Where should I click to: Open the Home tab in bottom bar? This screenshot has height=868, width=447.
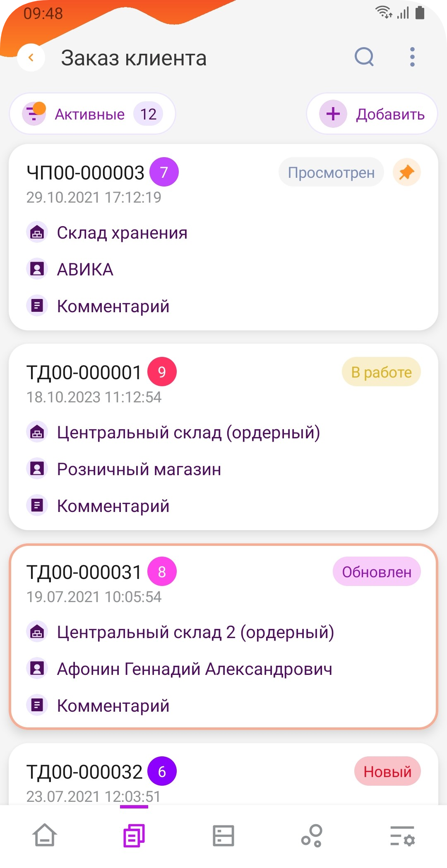pyautogui.click(x=45, y=835)
